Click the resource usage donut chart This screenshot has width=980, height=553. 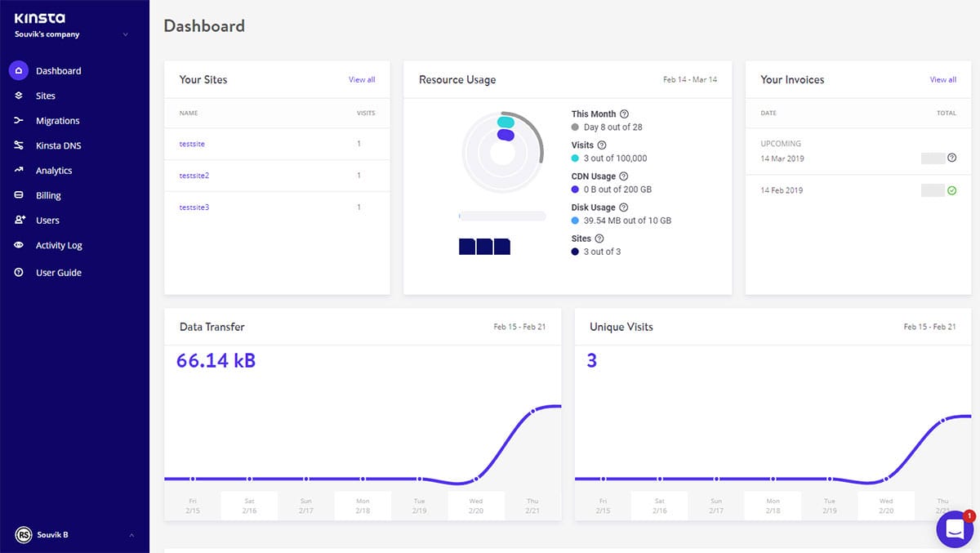tap(502, 152)
